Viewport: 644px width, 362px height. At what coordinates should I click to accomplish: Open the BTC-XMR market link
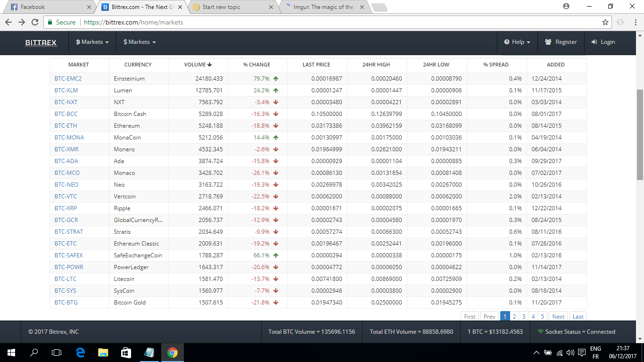[66, 149]
